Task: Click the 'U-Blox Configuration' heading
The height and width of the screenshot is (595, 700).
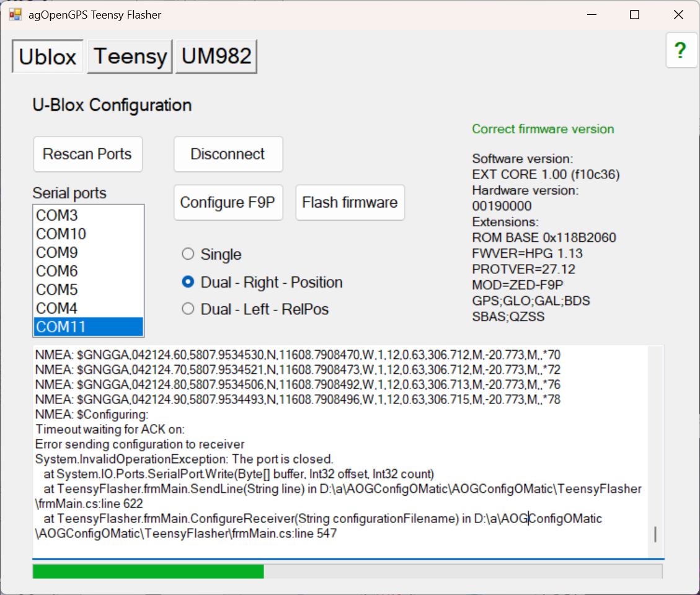Action: [112, 105]
